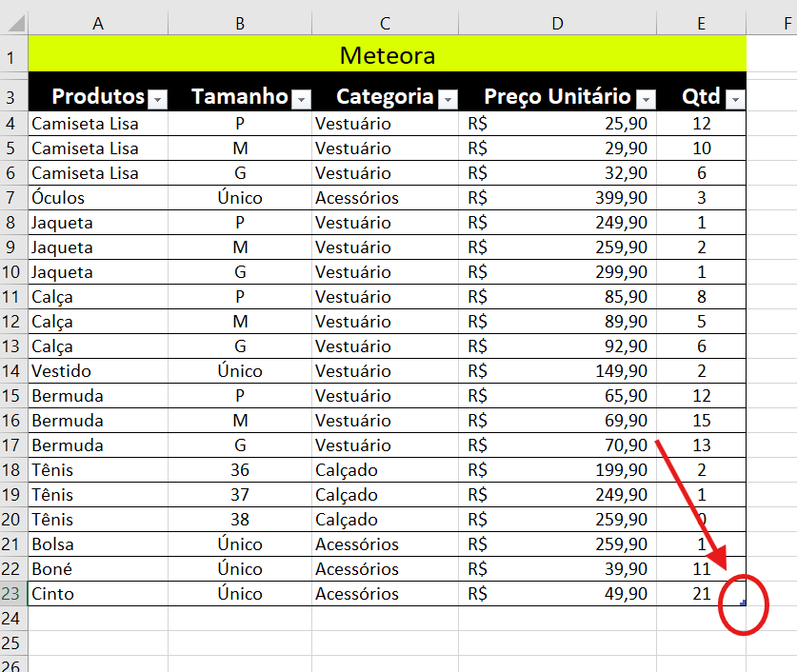Click the Qtd header text

coord(701,96)
